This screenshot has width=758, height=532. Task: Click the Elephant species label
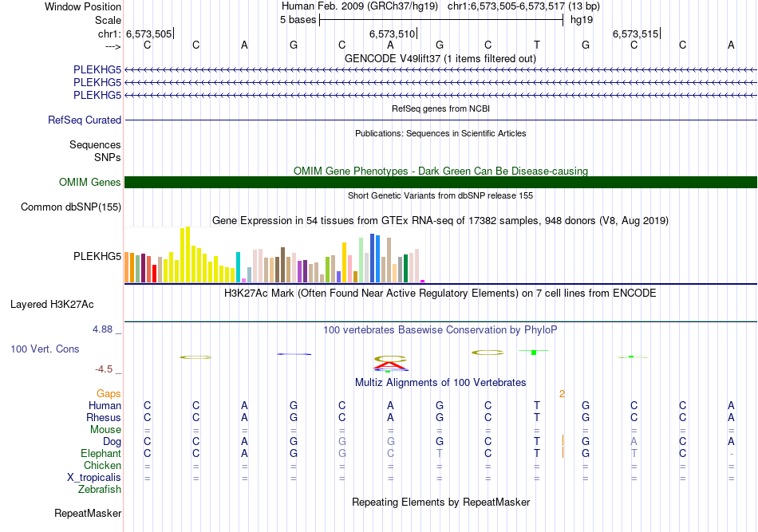[x=101, y=453]
